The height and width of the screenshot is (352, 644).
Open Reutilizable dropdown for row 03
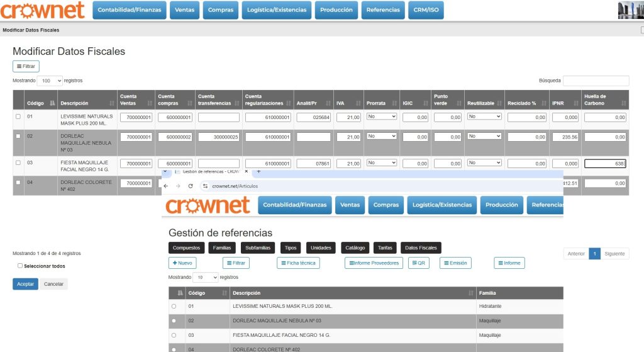485,163
